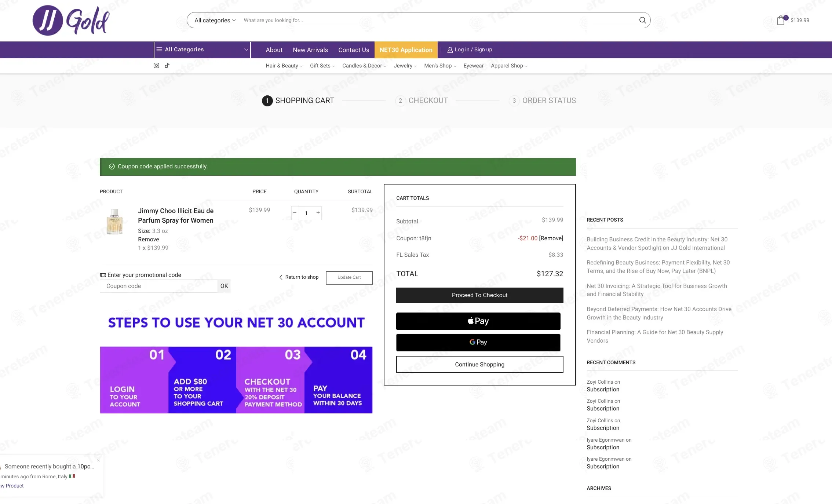Viewport: 832px width, 504px height.
Task: Go to New Arrivals
Action: (x=310, y=50)
